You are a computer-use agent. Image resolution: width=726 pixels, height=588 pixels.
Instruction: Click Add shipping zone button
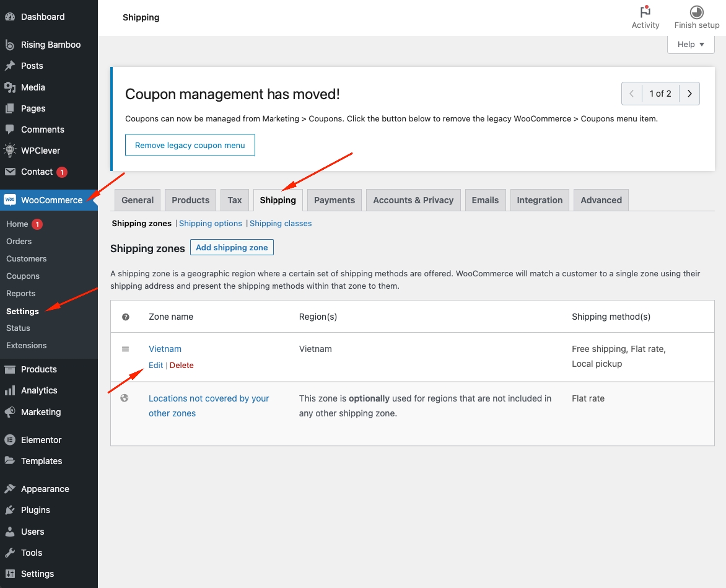232,247
